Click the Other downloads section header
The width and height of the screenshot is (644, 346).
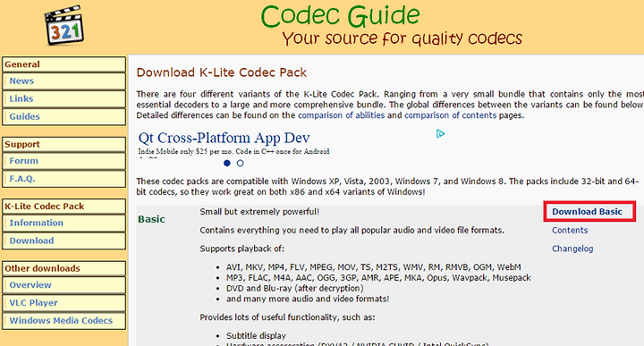click(x=64, y=268)
